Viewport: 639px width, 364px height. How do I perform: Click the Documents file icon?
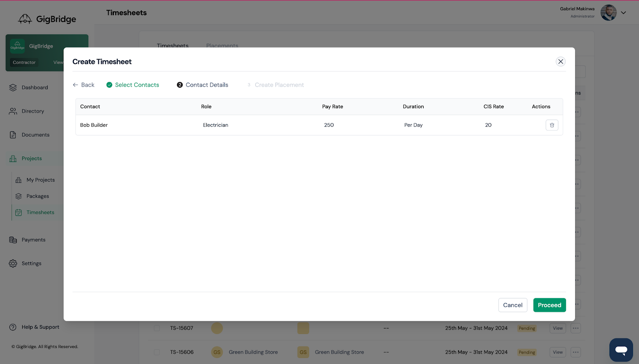[13, 135]
